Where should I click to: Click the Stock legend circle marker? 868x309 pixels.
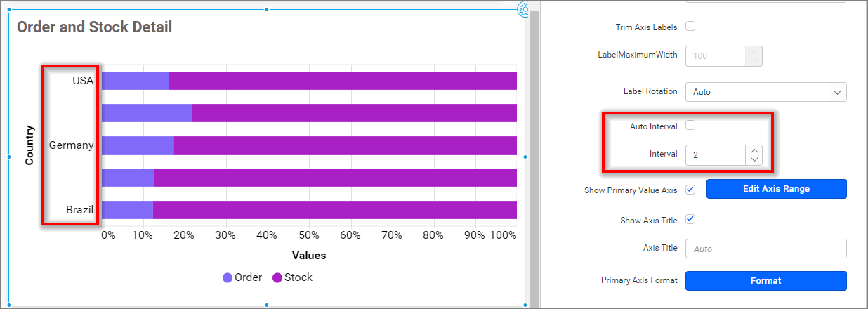coord(277,277)
